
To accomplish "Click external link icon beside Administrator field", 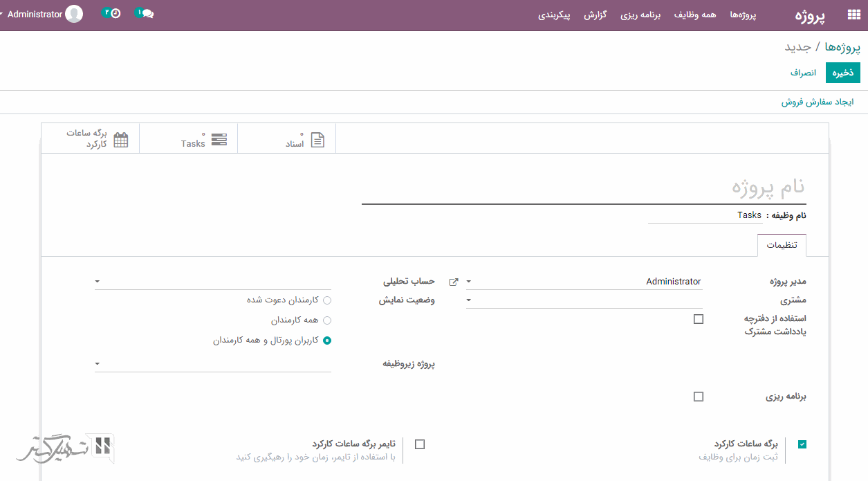I will click(x=454, y=282).
